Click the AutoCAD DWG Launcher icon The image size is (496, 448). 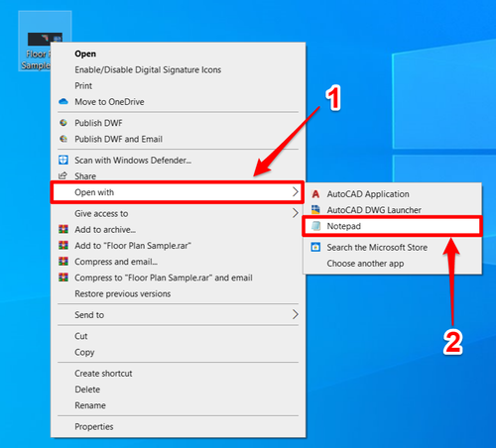point(315,210)
